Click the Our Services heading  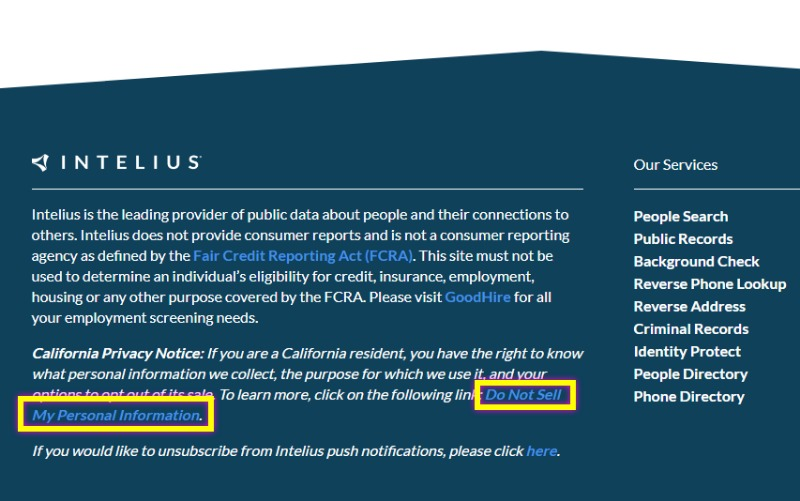click(676, 165)
